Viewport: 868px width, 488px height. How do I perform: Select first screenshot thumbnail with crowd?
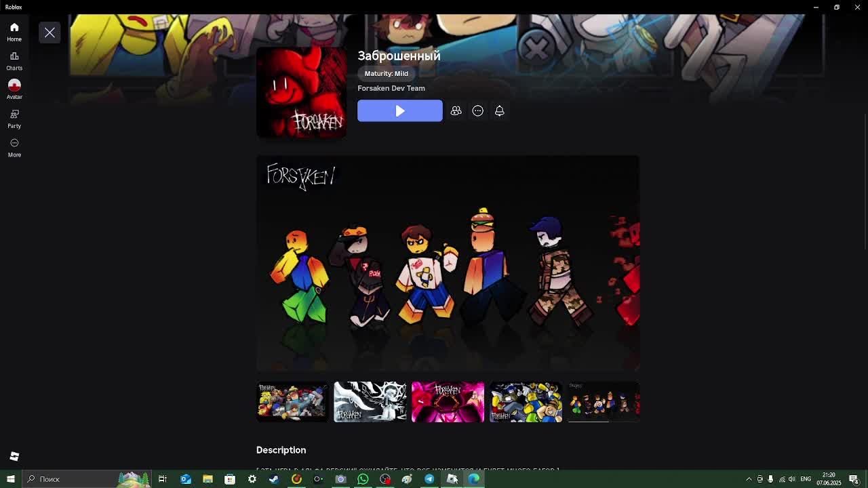tap(292, 402)
